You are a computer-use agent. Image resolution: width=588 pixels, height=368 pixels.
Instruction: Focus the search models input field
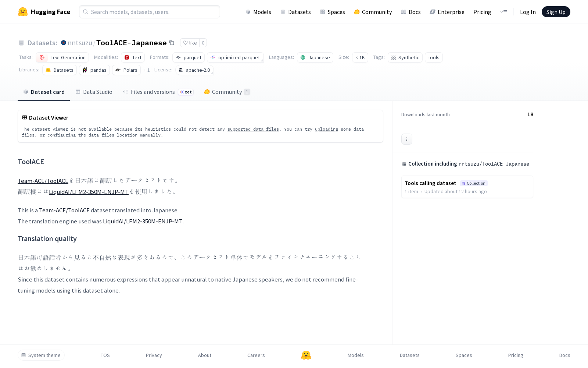click(150, 12)
